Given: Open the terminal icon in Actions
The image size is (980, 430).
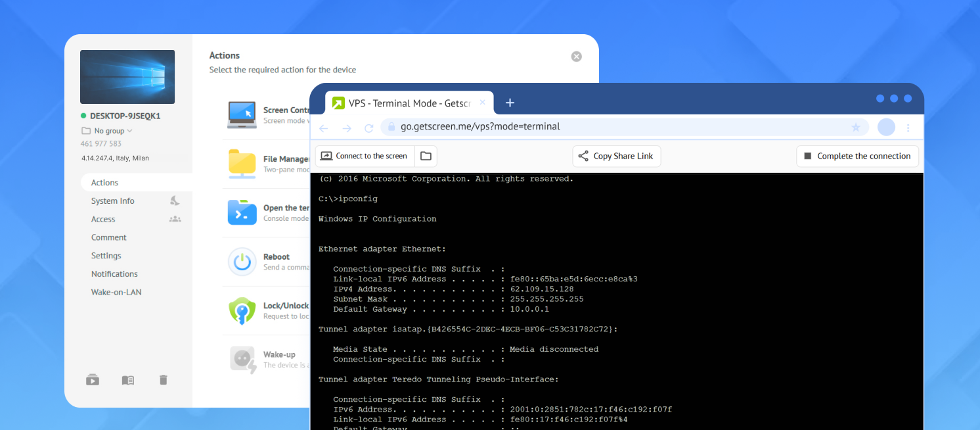Looking at the screenshot, I should [x=242, y=212].
